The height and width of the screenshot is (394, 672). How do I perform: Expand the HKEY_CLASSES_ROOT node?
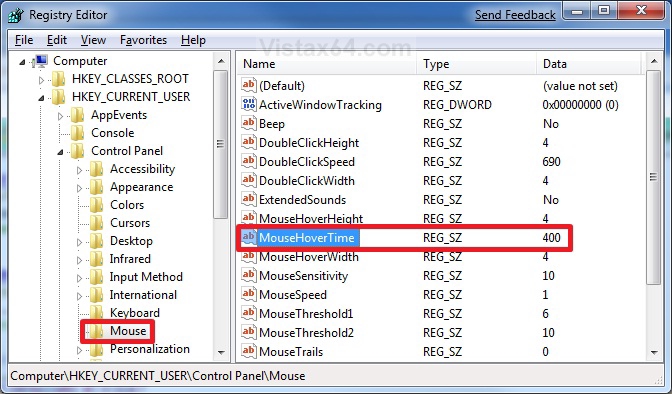[41, 80]
